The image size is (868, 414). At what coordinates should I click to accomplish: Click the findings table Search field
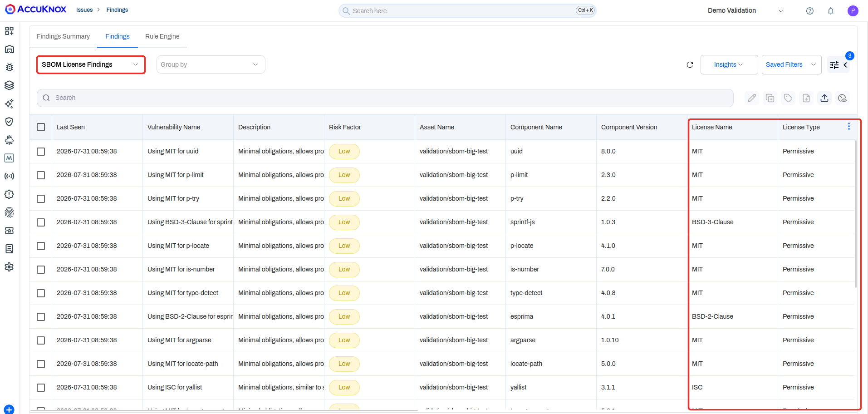385,98
